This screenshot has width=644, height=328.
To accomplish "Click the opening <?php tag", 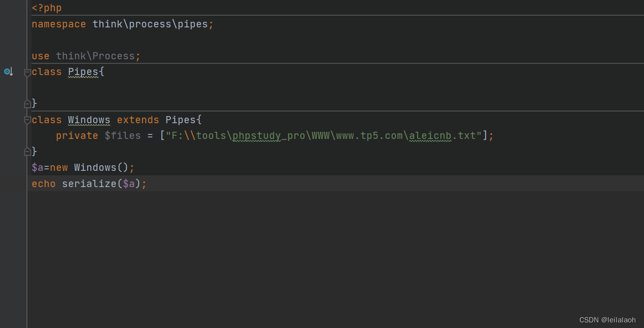I will (46, 8).
